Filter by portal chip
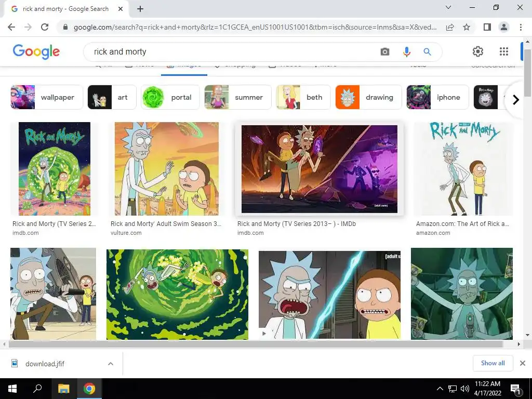Viewport: 532px width, 399px height. point(170,97)
